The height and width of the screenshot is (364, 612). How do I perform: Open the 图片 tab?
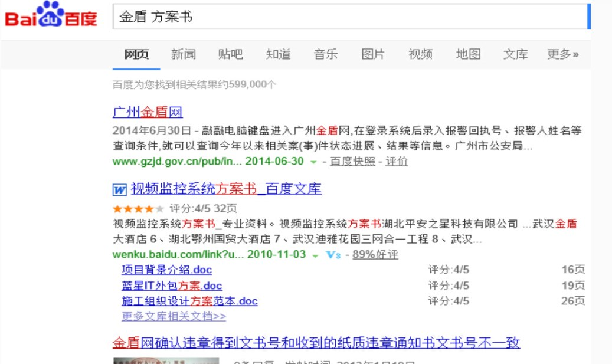pyautogui.click(x=373, y=54)
